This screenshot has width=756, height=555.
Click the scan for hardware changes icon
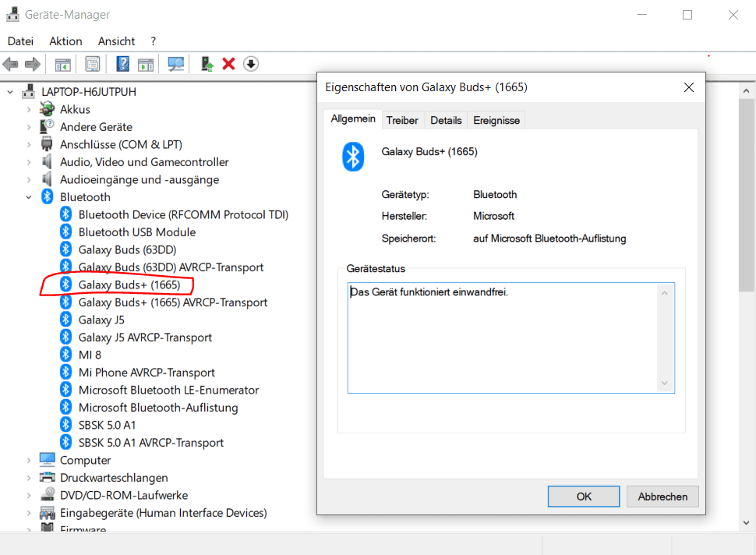click(176, 64)
